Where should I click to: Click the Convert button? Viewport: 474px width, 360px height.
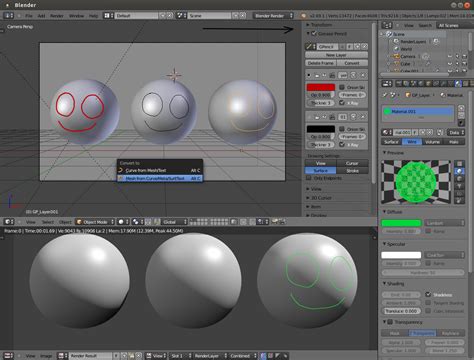tap(352, 63)
